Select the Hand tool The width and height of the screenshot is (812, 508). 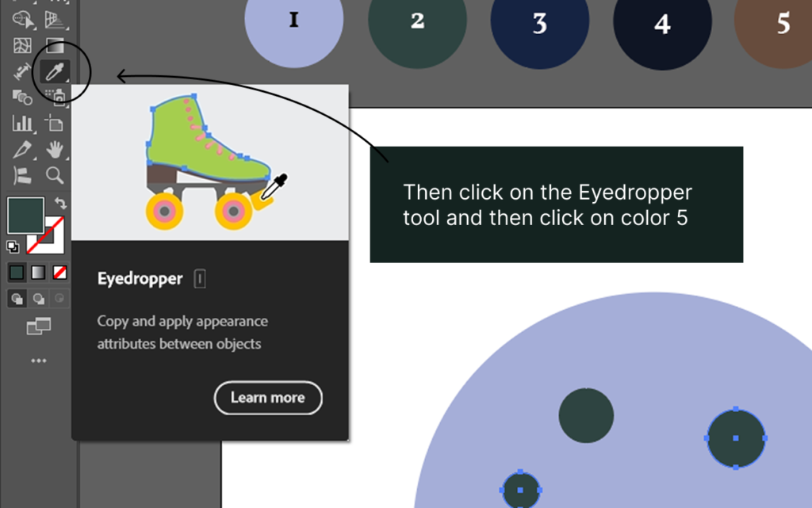[x=55, y=150]
